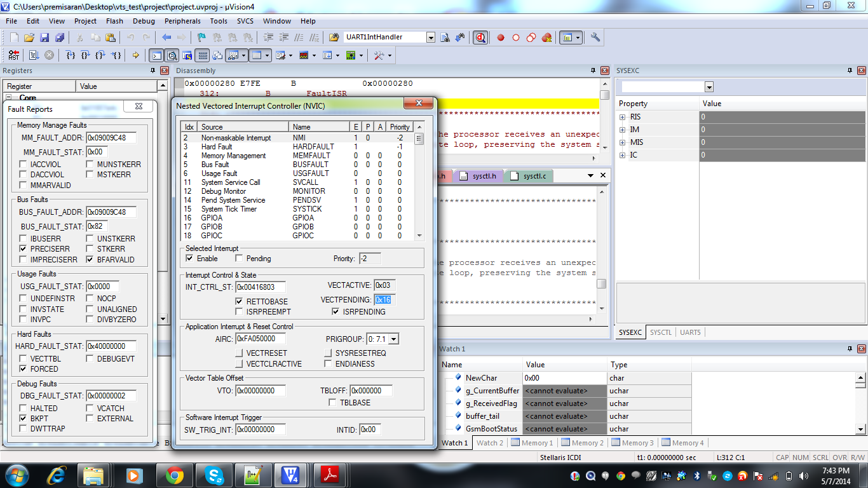Click the Configuration wrench icon
The height and width of the screenshot is (488, 868).
pyautogui.click(x=595, y=37)
